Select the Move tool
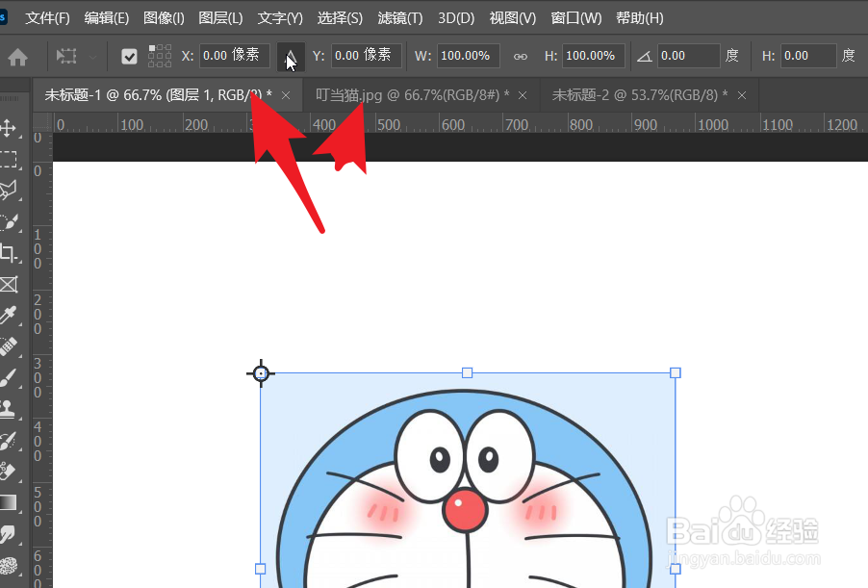This screenshot has width=868, height=588. tap(10, 128)
